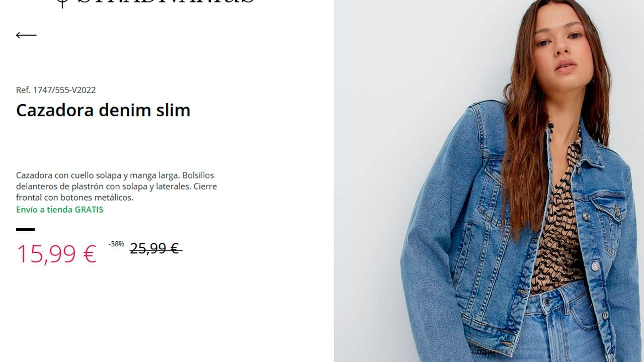The width and height of the screenshot is (644, 362).
Task: Click the metal button on the jacket front
Action: pyautogui.click(x=595, y=266)
